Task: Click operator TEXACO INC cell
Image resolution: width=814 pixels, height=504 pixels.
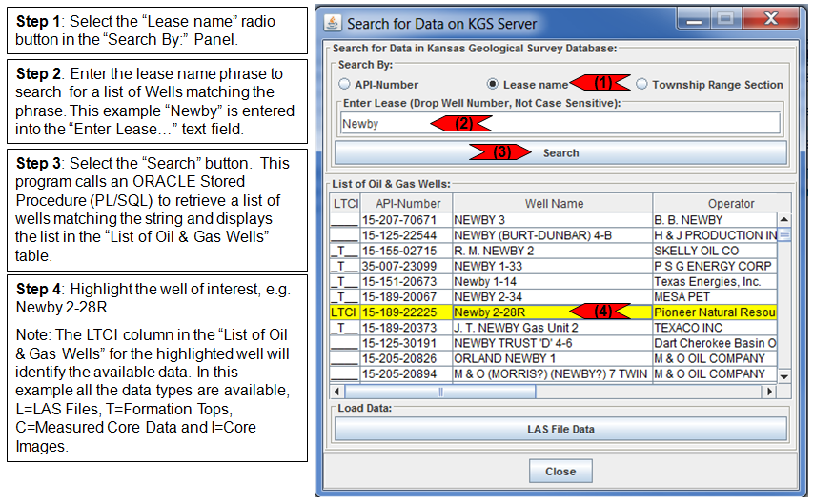Action: click(x=716, y=328)
